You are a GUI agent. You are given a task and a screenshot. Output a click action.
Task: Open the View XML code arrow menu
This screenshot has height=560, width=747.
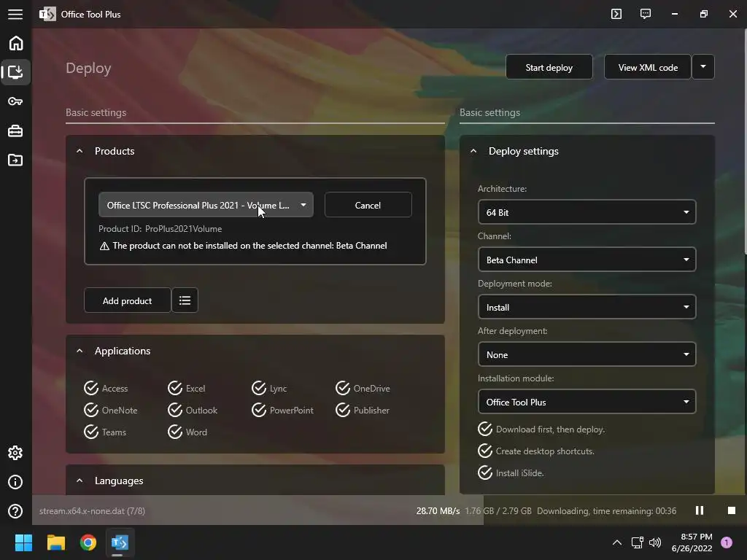tap(703, 67)
